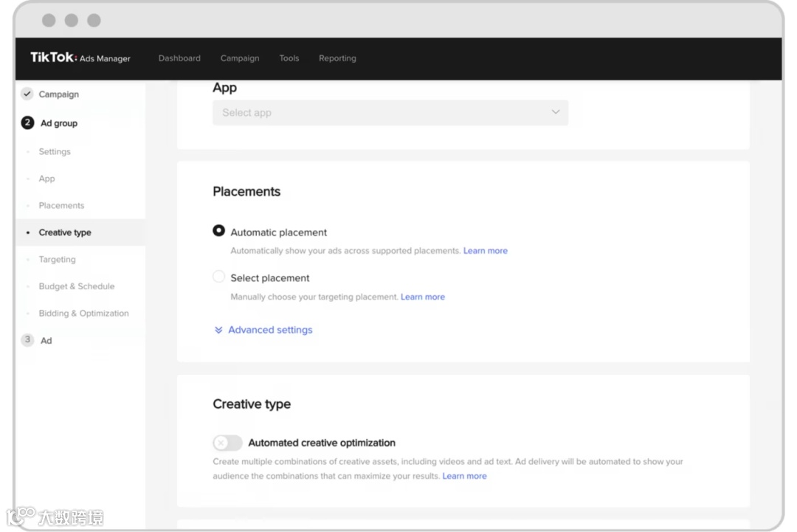Click the dropdown arrow in Select app

pos(556,112)
